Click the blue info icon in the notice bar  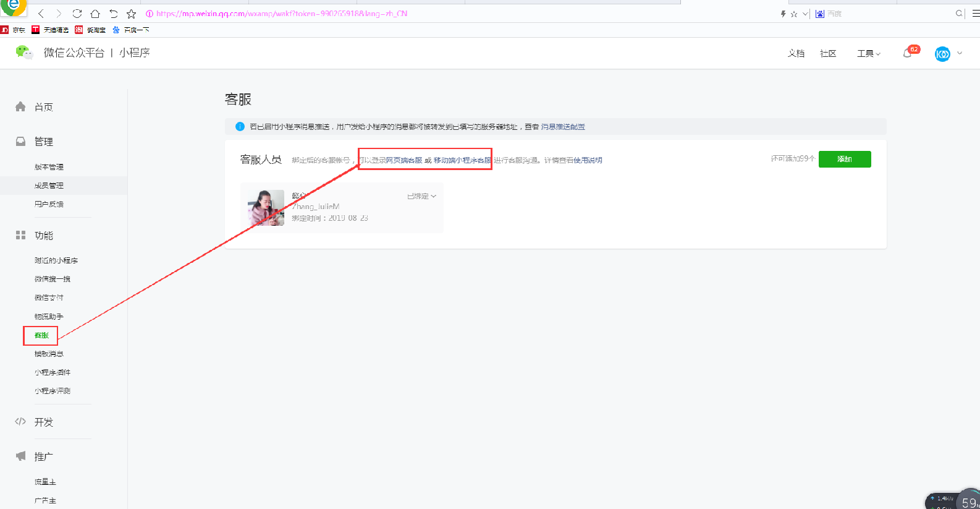240,126
